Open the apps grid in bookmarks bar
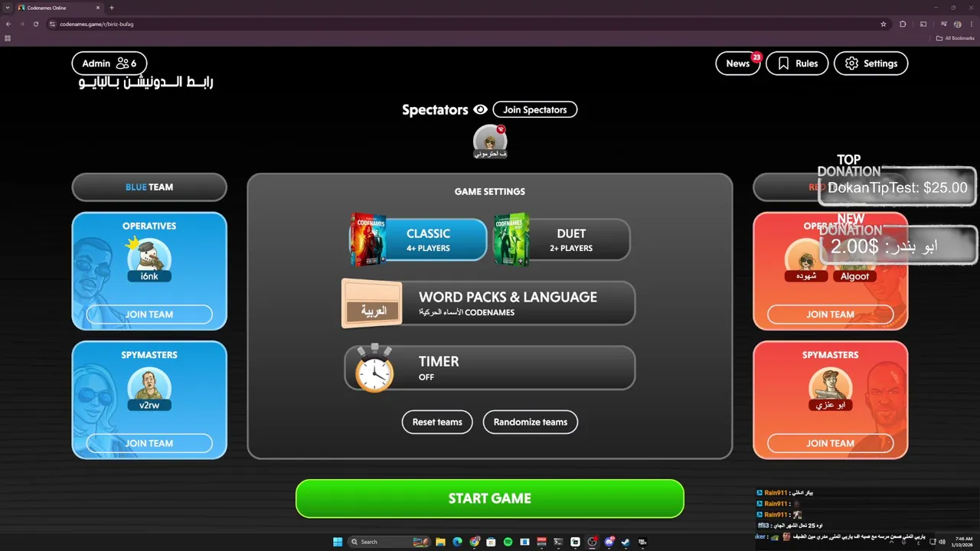The height and width of the screenshot is (551, 980). click(x=8, y=37)
